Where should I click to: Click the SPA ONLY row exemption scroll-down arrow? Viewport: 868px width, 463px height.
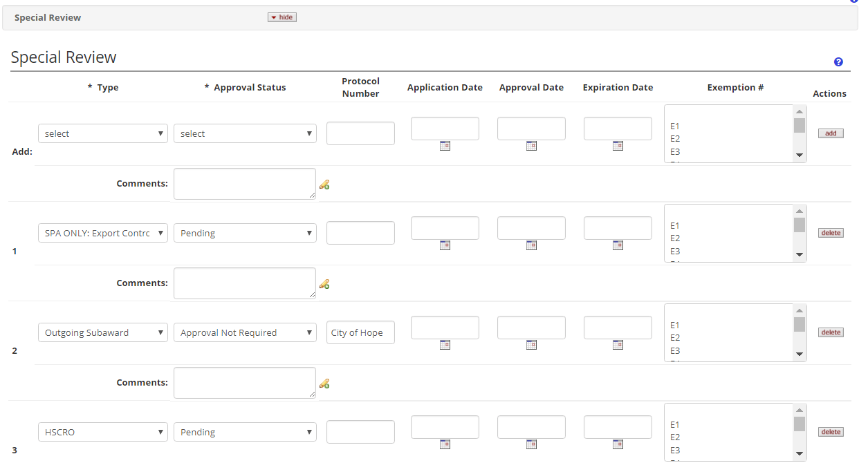pyautogui.click(x=800, y=255)
